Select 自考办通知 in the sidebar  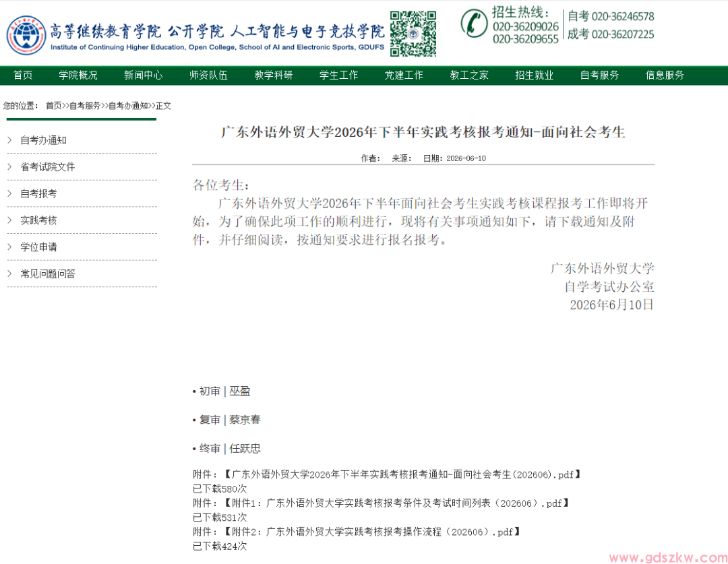tap(43, 140)
